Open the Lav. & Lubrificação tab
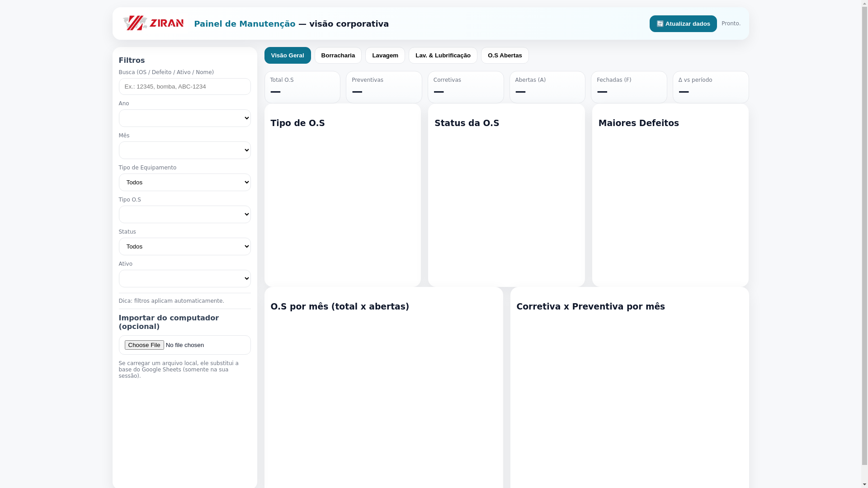Image resolution: width=868 pixels, height=488 pixels. click(443, 55)
